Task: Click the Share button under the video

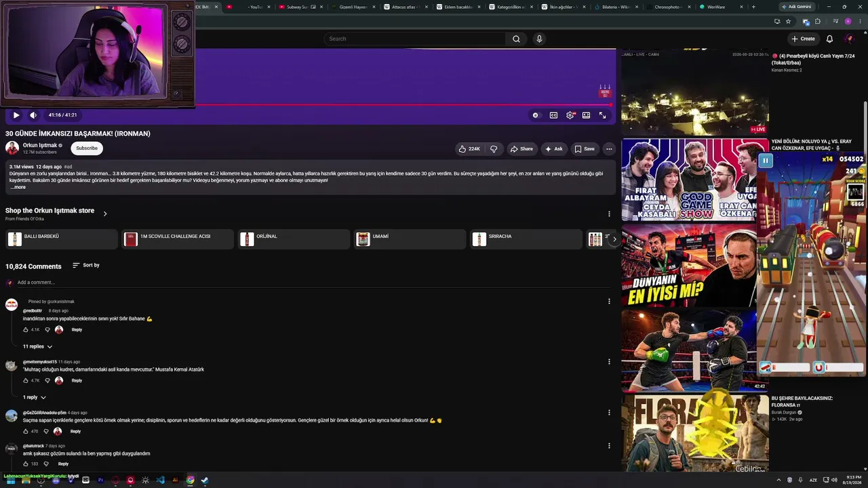Action: [x=521, y=148]
